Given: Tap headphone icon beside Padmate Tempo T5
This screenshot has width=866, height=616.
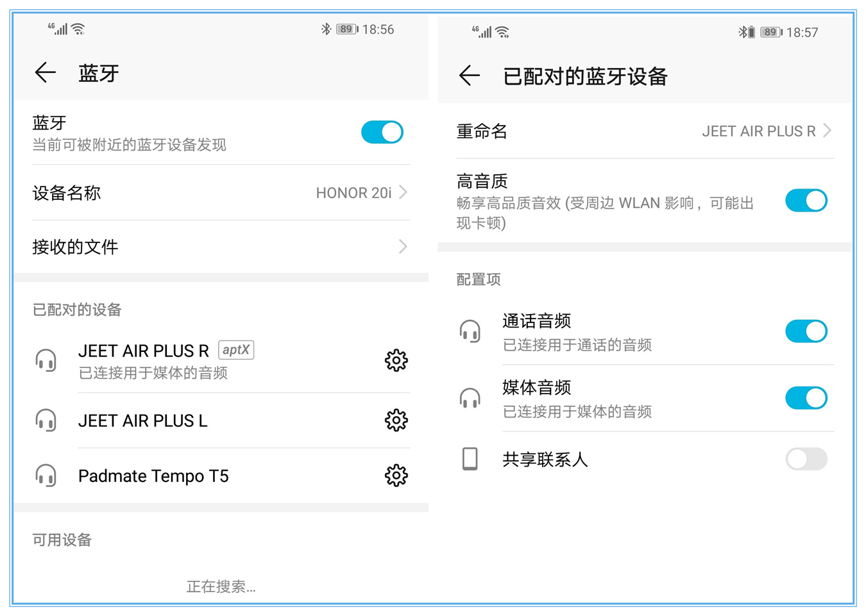Looking at the screenshot, I should tap(46, 476).
